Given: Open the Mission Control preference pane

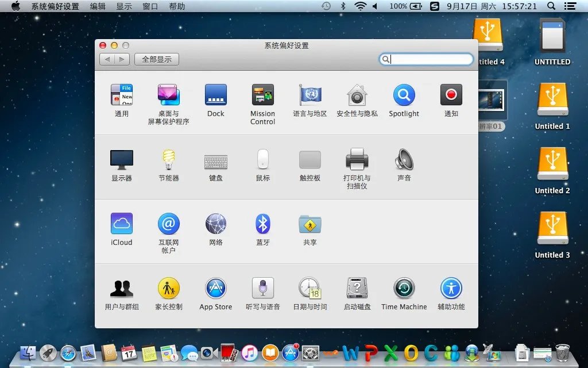Looking at the screenshot, I should tap(262, 95).
